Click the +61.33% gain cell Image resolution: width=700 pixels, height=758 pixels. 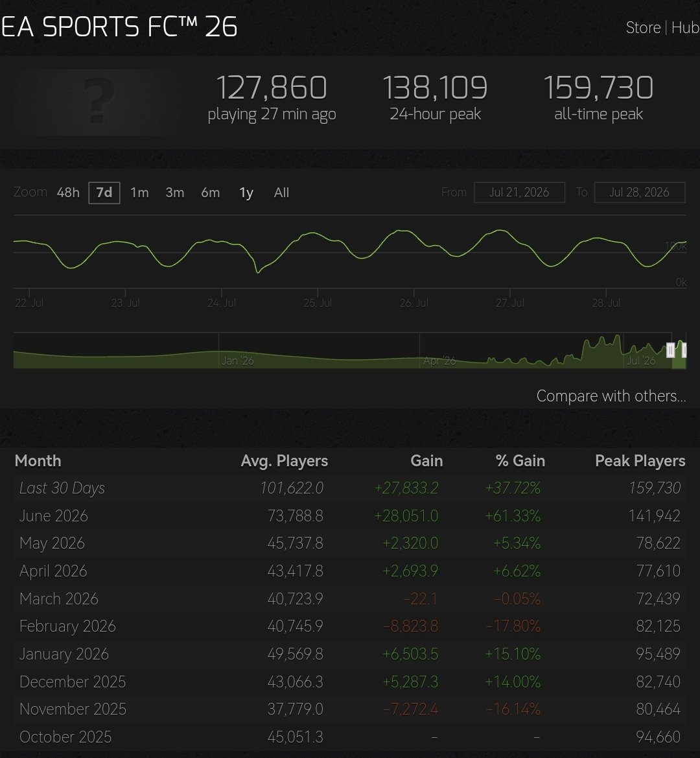point(513,515)
